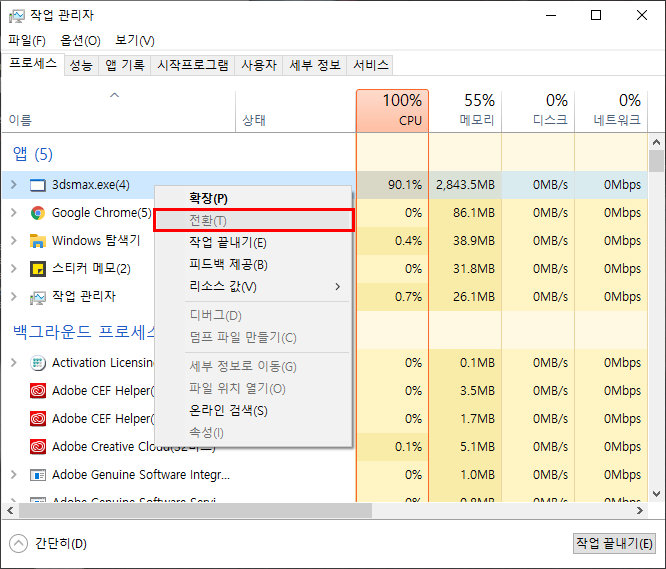
Task: Switch to the 앱 기록 tab
Action: pyautogui.click(x=124, y=65)
